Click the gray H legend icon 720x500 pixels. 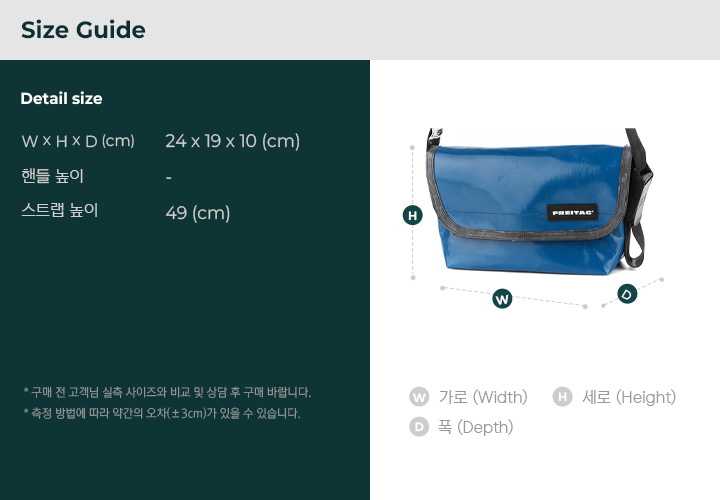point(562,397)
